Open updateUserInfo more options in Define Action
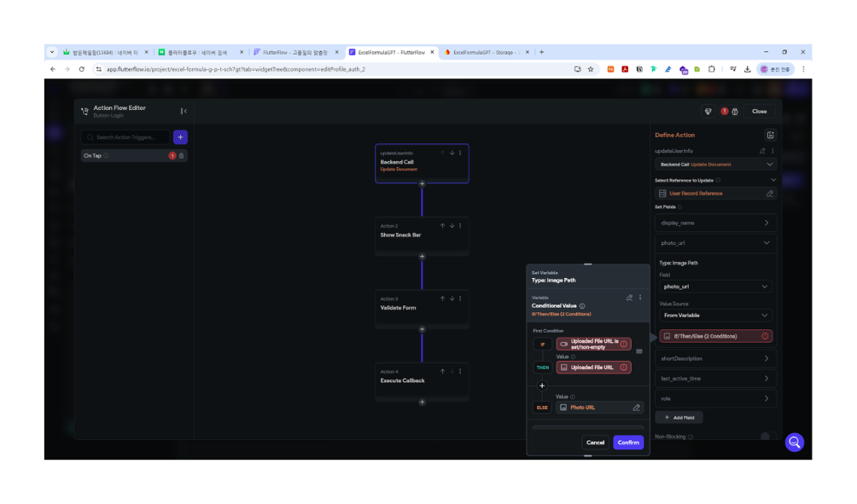Viewport: 857px width, 504px height. (x=772, y=151)
